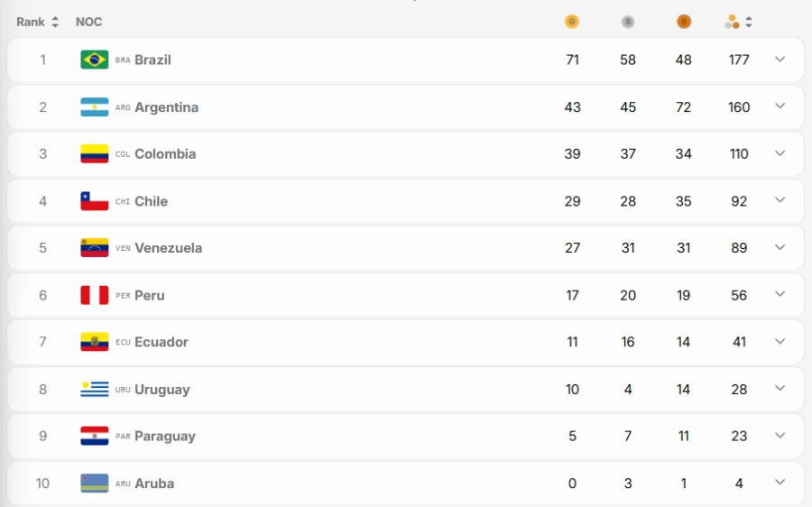This screenshot has width=812, height=507.
Task: Expand Colombia row chevron
Action: [x=780, y=153]
